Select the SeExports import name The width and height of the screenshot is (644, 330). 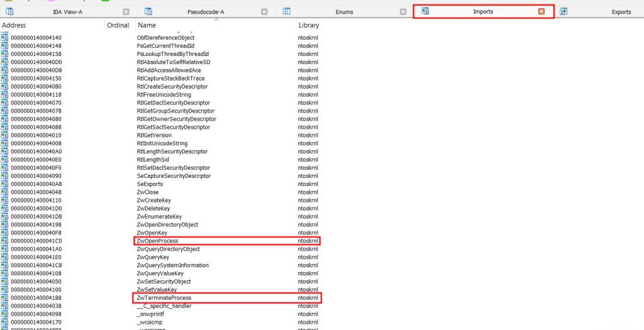tap(150, 184)
